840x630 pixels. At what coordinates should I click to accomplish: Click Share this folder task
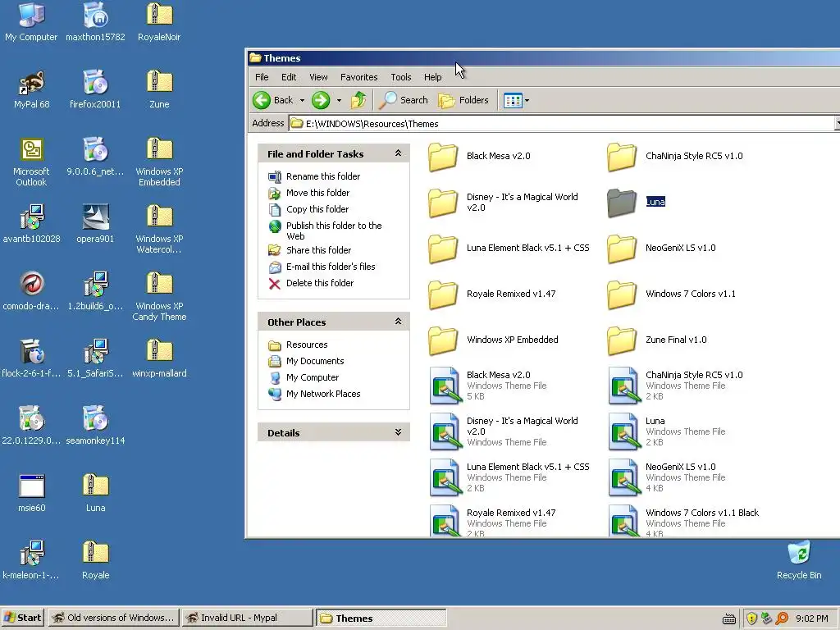click(319, 250)
